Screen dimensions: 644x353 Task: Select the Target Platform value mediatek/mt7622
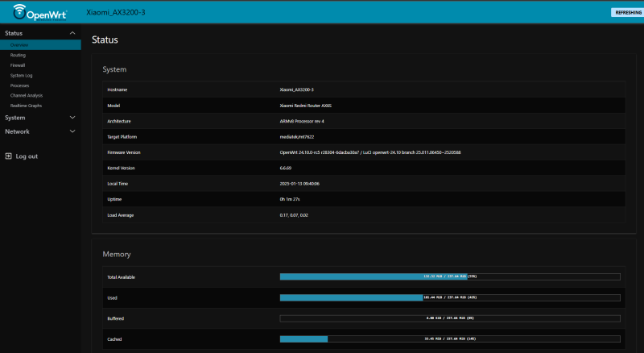tap(296, 137)
